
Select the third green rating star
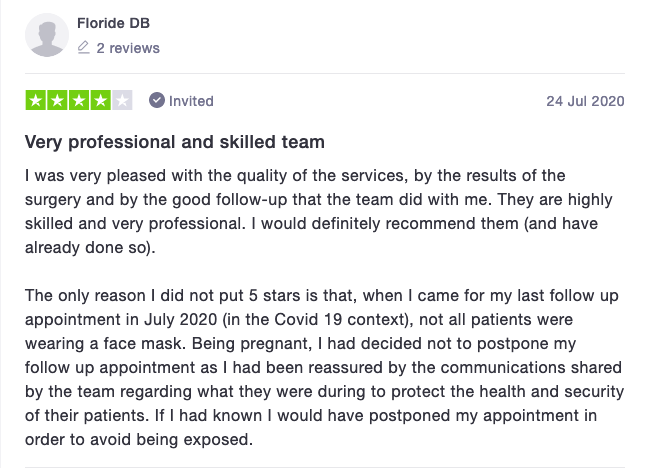(79, 100)
